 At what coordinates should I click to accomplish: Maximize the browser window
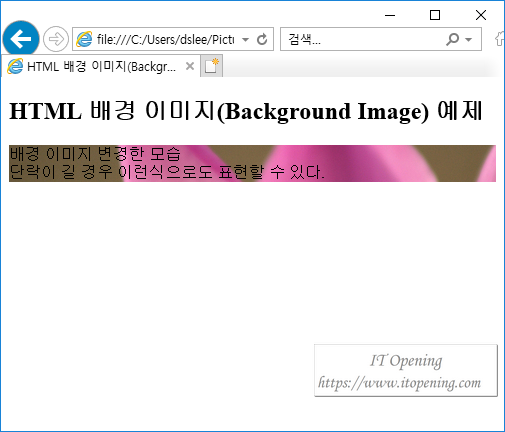click(435, 15)
